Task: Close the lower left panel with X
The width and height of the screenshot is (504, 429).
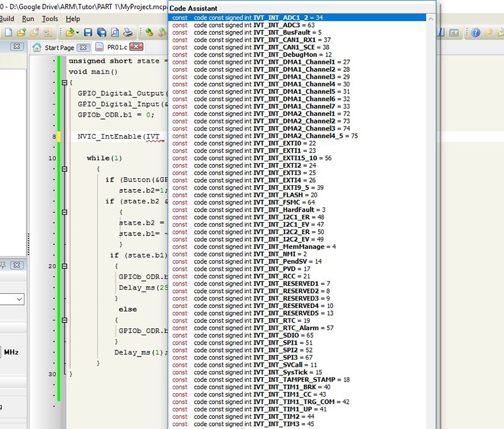Action: pyautogui.click(x=16, y=265)
